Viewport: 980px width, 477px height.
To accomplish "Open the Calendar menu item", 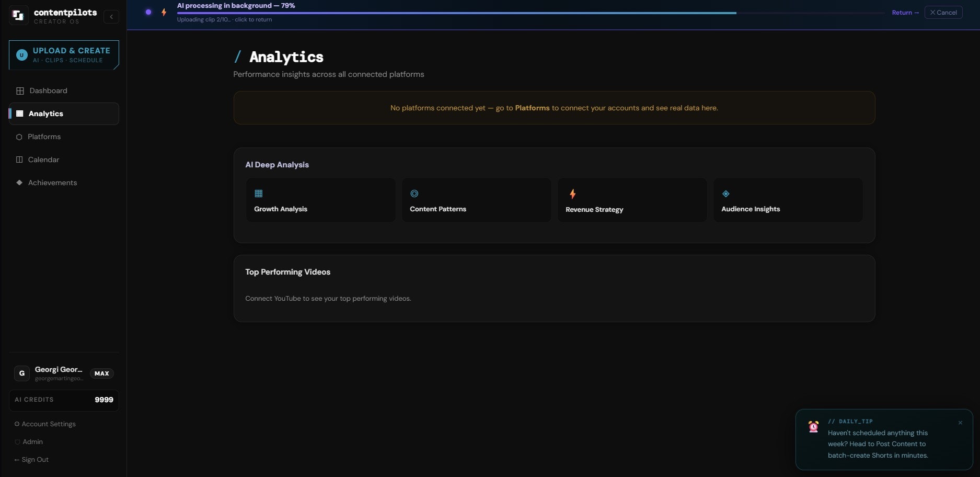I will coord(64,160).
